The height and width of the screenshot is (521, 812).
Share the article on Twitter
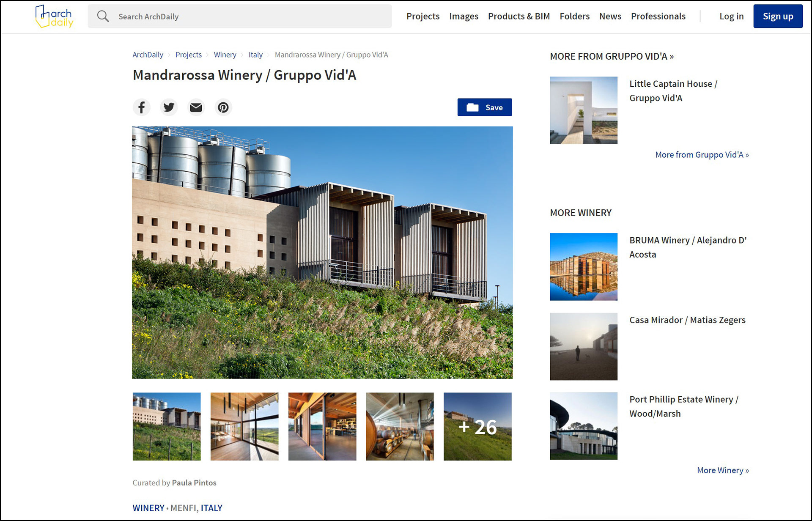169,107
